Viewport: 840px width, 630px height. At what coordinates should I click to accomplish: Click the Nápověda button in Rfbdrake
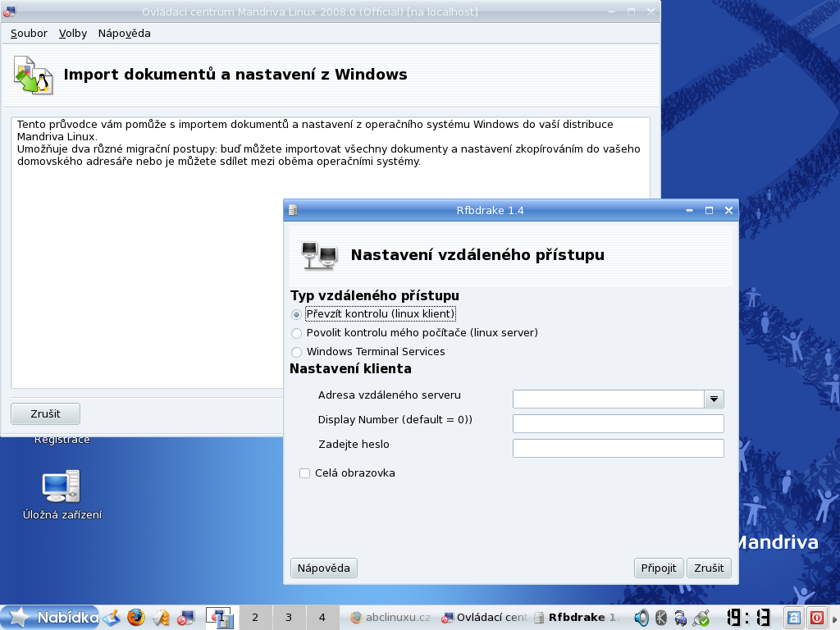[x=323, y=568]
